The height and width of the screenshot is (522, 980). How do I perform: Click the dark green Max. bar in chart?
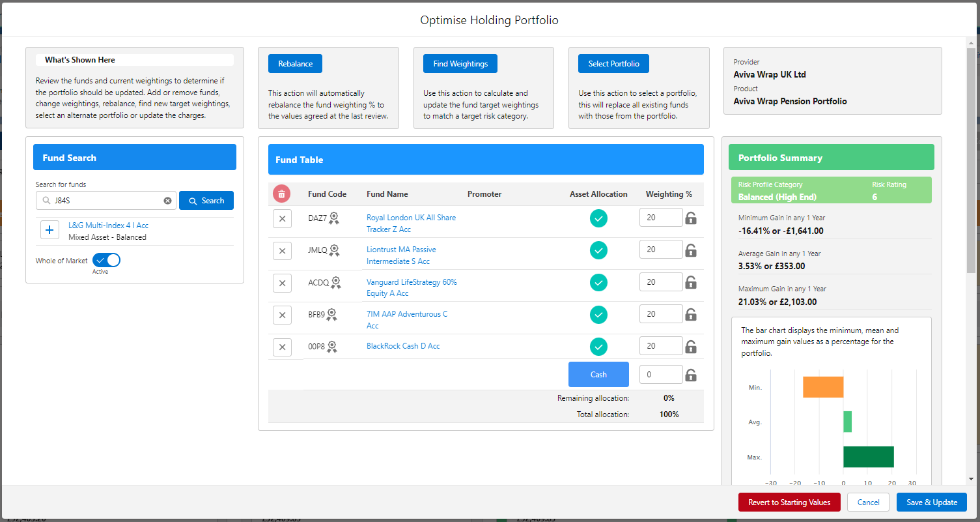[x=869, y=457]
